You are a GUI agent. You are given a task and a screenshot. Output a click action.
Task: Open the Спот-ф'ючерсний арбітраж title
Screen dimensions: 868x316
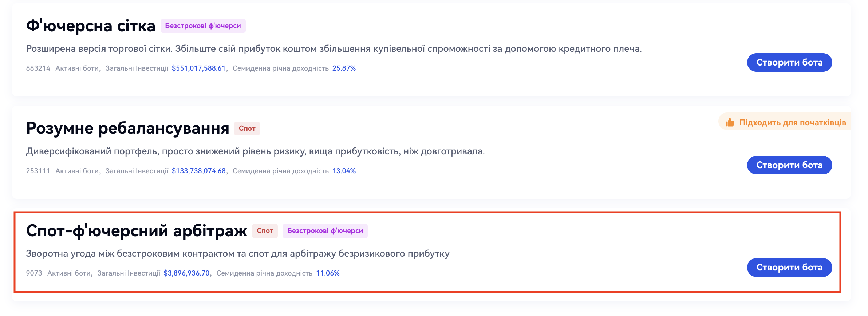click(137, 231)
